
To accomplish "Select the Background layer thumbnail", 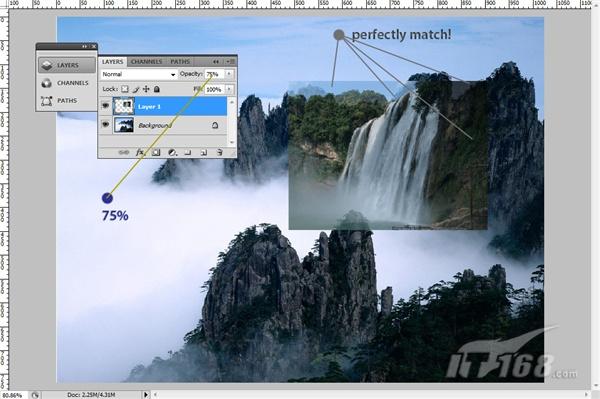I will click(124, 125).
